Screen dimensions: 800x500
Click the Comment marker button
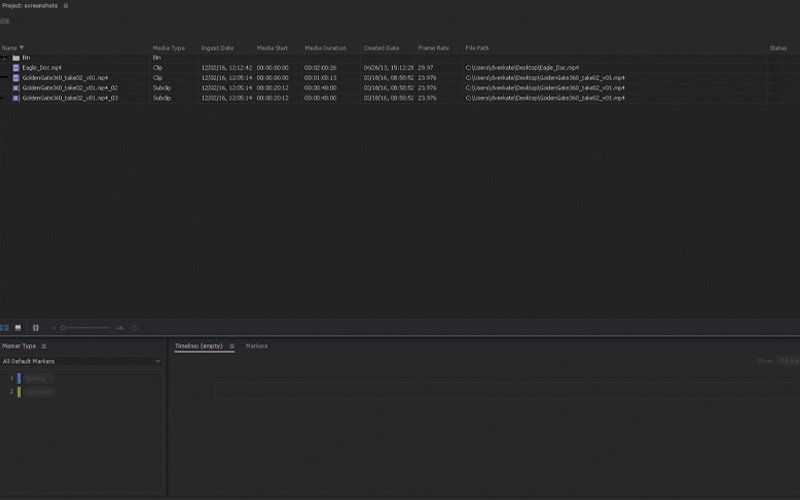coord(38,392)
